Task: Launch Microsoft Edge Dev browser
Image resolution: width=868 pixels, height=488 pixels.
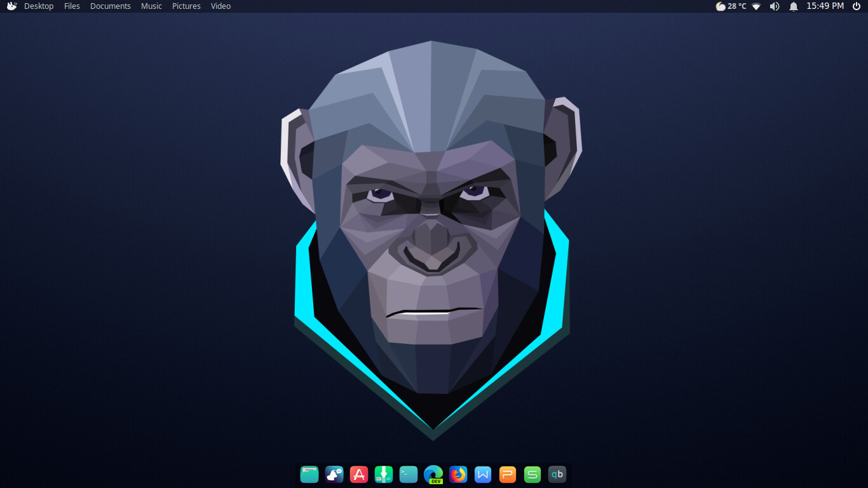Action: 433,474
